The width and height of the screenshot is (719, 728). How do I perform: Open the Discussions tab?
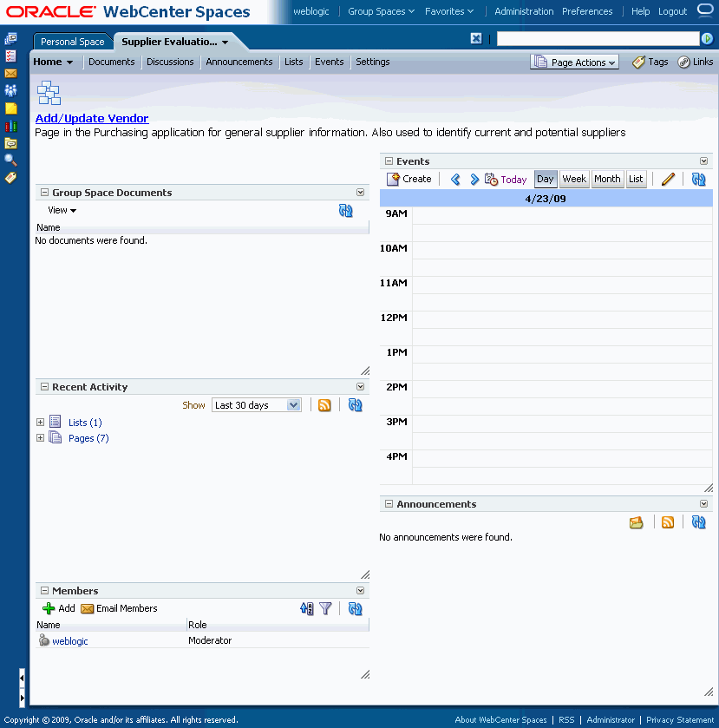click(x=170, y=62)
